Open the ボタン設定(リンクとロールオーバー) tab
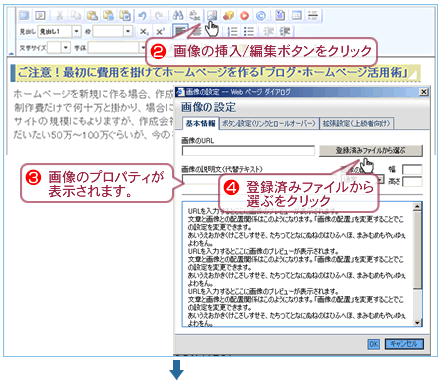Screen dimensions: 440x383 click(269, 123)
